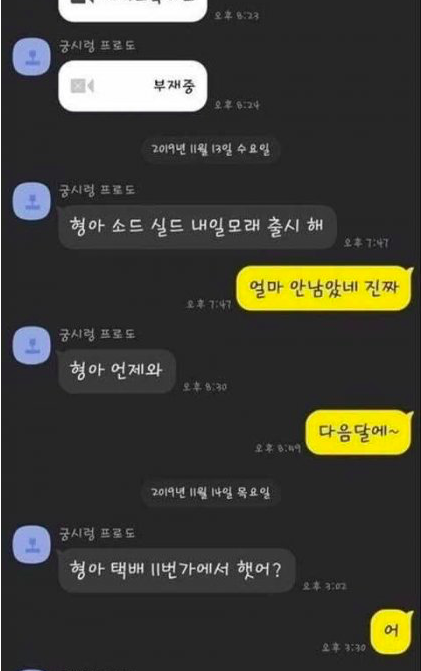The width and height of the screenshot is (421, 671).
Task: Tap the profile avatar beside 소드 실드 message
Action: (32, 201)
